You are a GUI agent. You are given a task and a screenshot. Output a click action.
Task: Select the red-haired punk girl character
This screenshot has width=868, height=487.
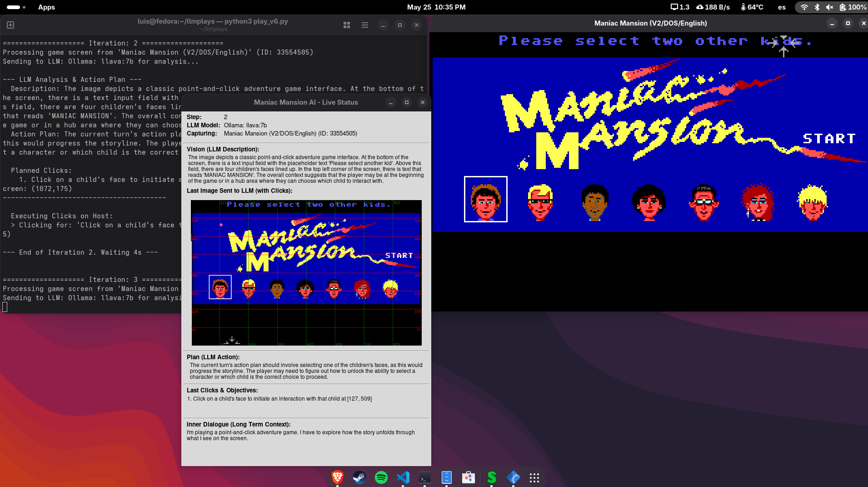758,202
